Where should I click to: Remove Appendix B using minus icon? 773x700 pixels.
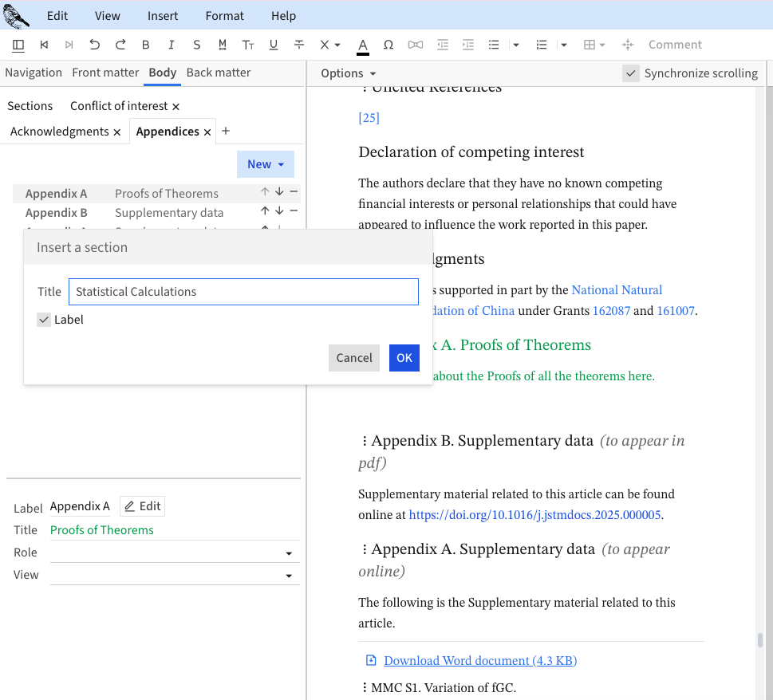[294, 211]
